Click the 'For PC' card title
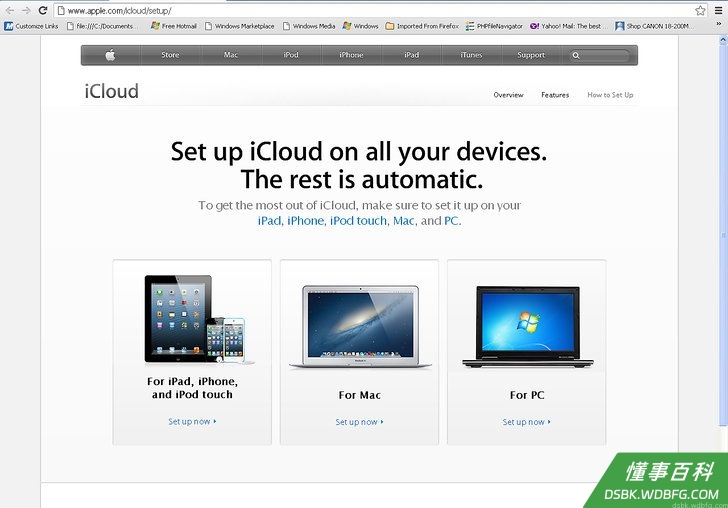The width and height of the screenshot is (728, 508). [527, 395]
